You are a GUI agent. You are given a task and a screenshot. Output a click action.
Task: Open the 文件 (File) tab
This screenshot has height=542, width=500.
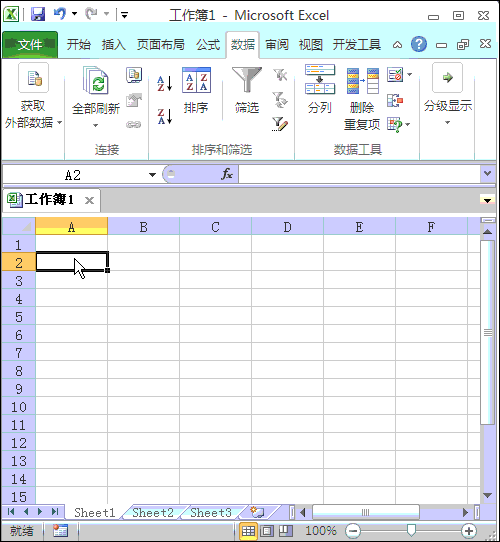[30, 45]
